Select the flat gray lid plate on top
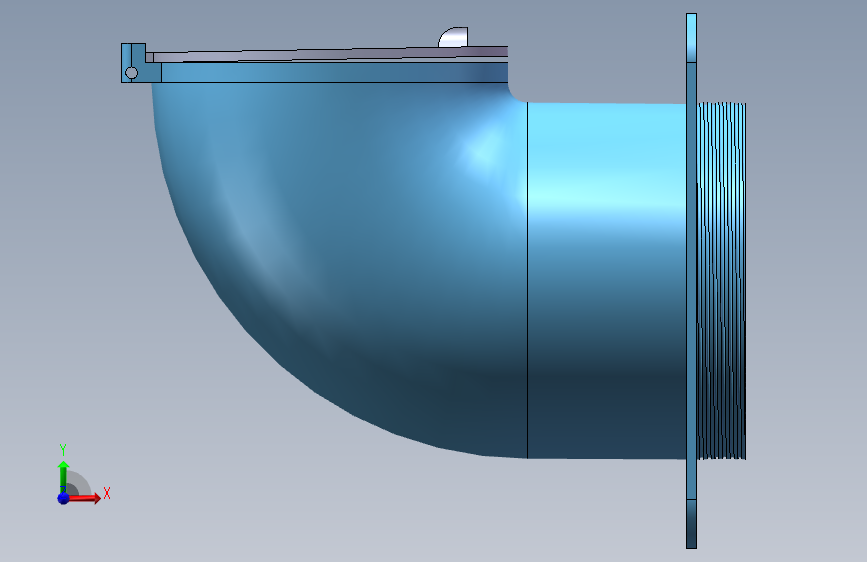This screenshot has width=867, height=562. coord(330,54)
